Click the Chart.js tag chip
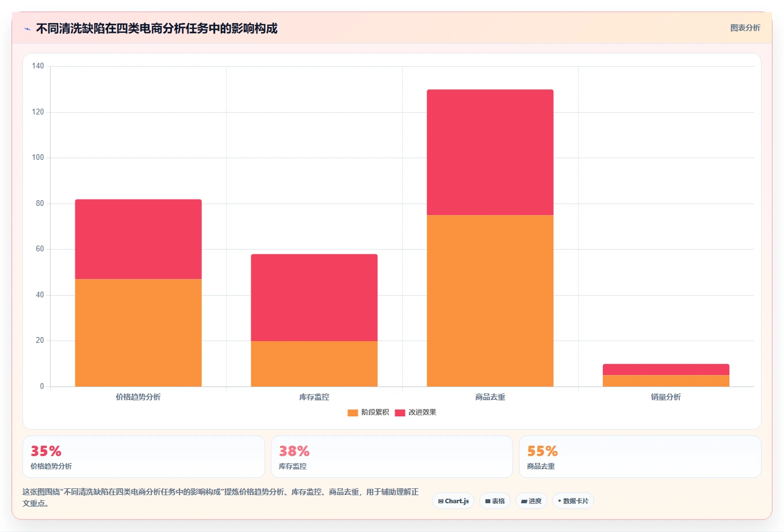 click(x=453, y=501)
